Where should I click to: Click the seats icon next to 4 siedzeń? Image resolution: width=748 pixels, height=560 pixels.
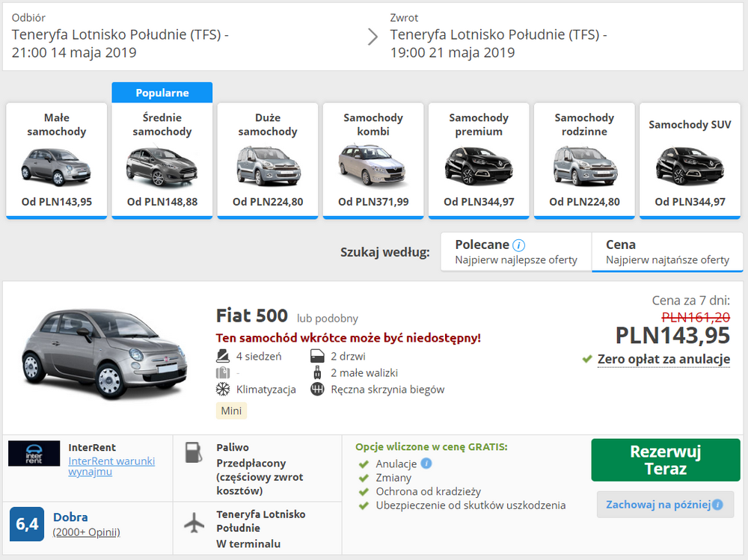[x=223, y=356]
